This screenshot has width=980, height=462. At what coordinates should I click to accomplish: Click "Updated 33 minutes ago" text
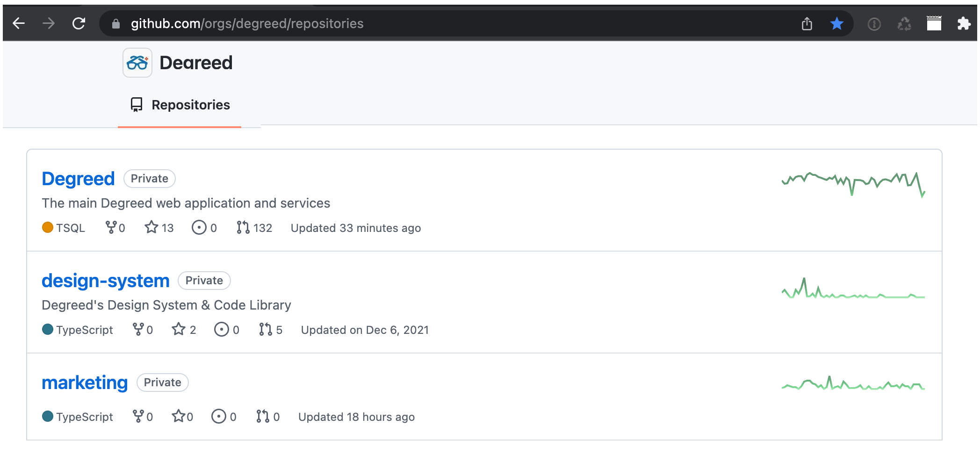point(356,228)
